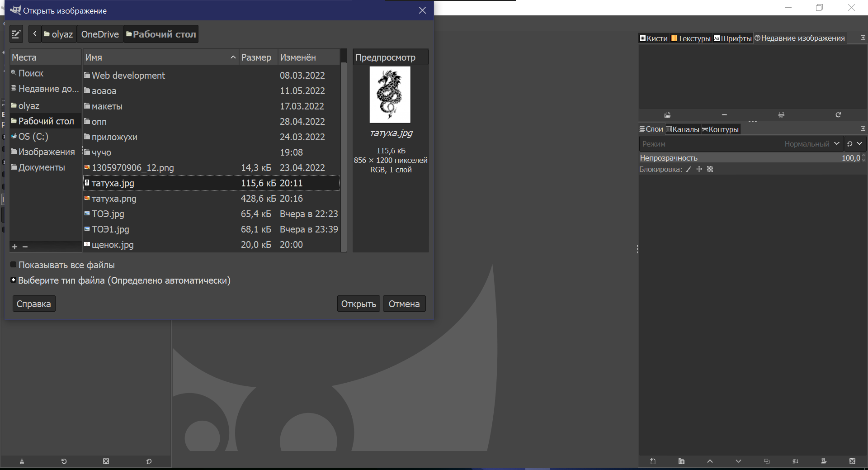868x470 pixels.
Task: Click the opacity spinner arrows
Action: pos(864,158)
